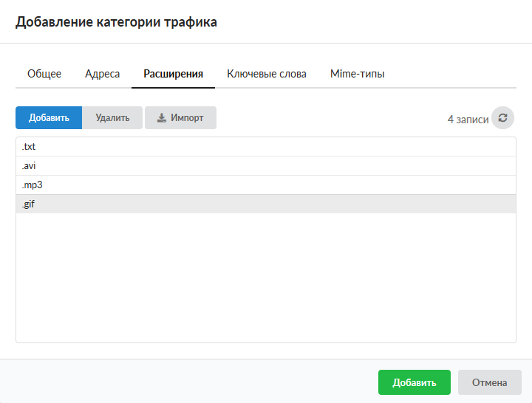
Task: Go to the Ключевые слова tab
Action: click(x=266, y=74)
